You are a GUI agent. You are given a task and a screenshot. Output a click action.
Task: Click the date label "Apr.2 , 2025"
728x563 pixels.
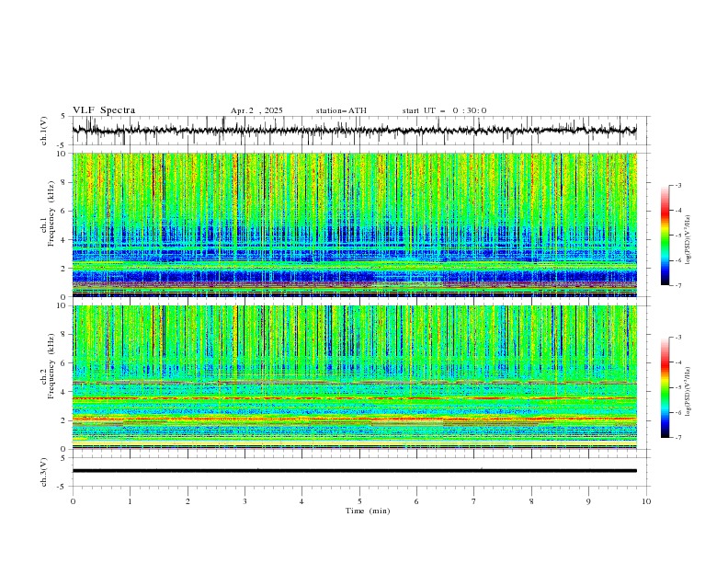tap(256, 110)
